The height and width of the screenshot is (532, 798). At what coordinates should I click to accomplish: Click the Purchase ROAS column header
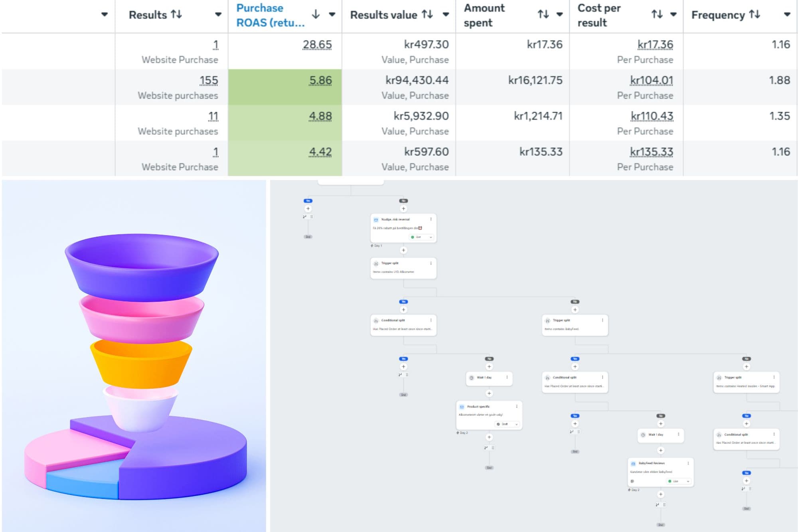[x=270, y=15]
